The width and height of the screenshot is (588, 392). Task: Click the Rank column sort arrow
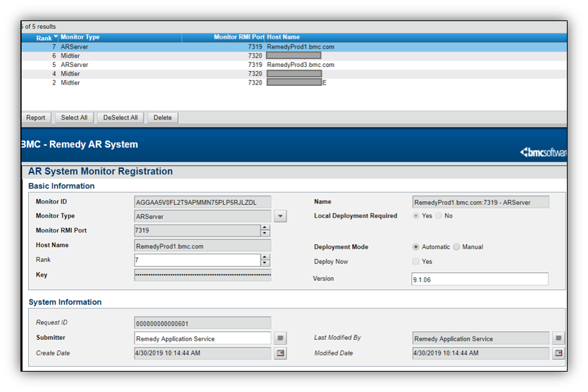pos(56,37)
